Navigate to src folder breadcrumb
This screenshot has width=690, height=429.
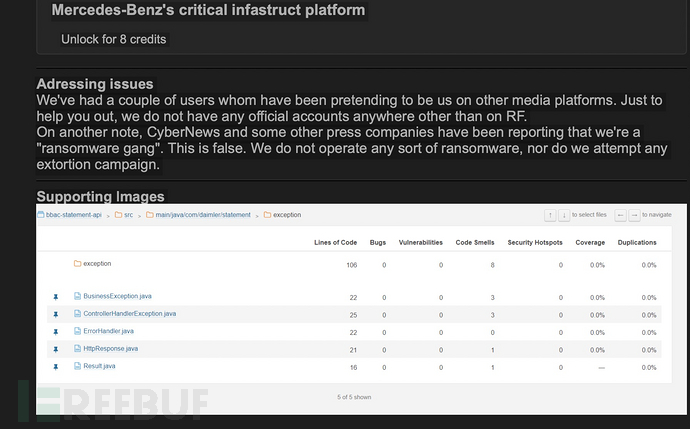click(128, 214)
